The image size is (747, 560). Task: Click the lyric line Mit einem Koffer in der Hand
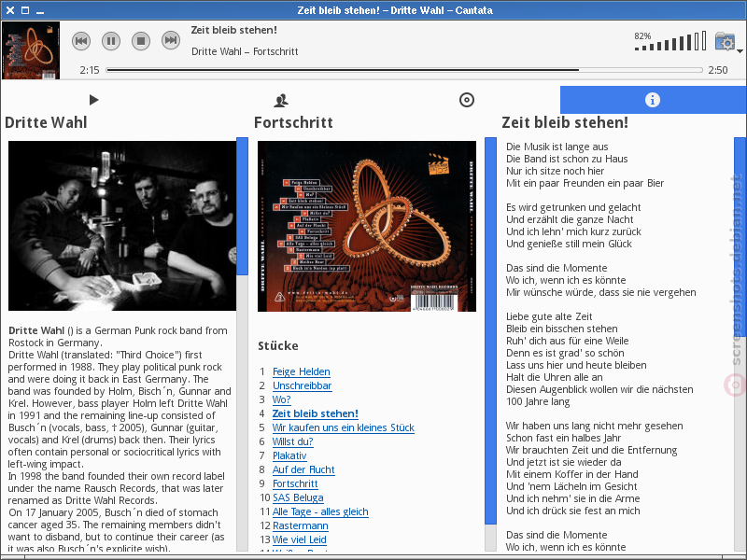tap(572, 474)
